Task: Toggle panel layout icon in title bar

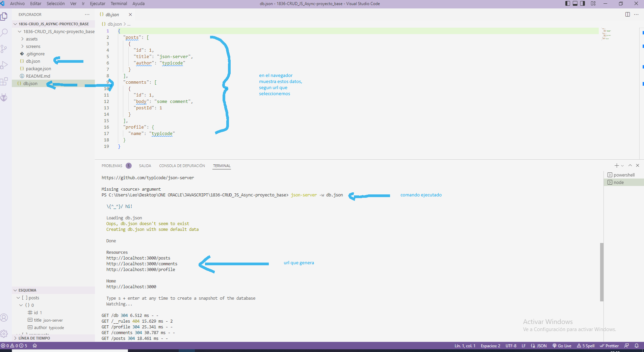Action: (x=575, y=3)
